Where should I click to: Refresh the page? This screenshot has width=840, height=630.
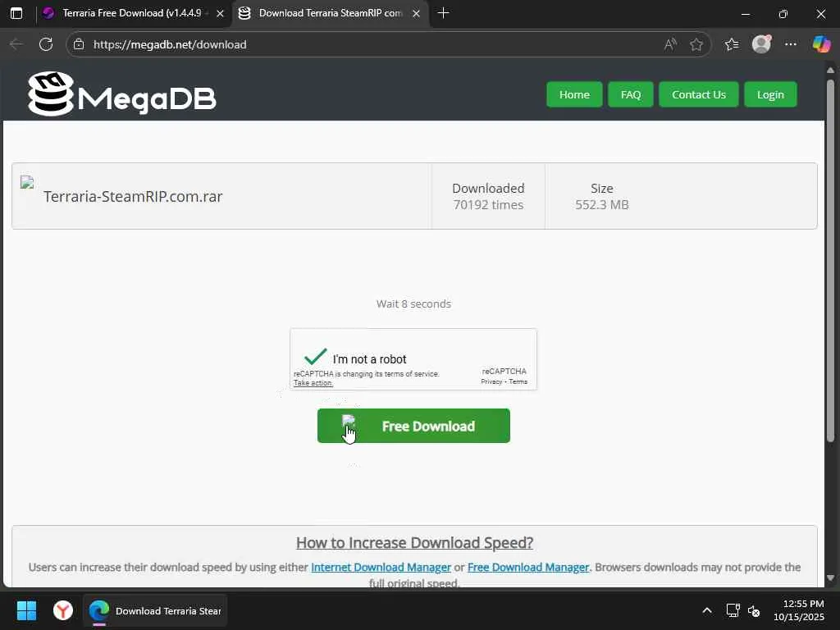(x=46, y=44)
